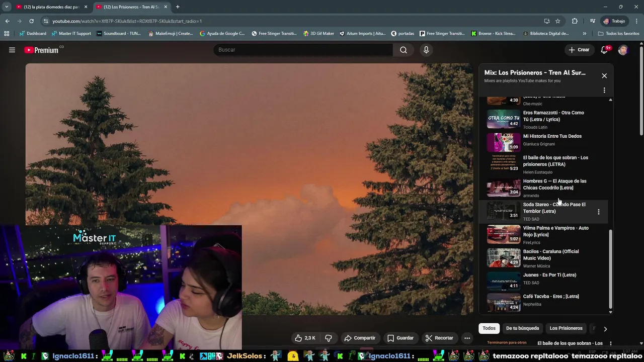The width and height of the screenshot is (644, 362).
Task: Open MakeEmoji bookmark
Action: pyautogui.click(x=171, y=34)
